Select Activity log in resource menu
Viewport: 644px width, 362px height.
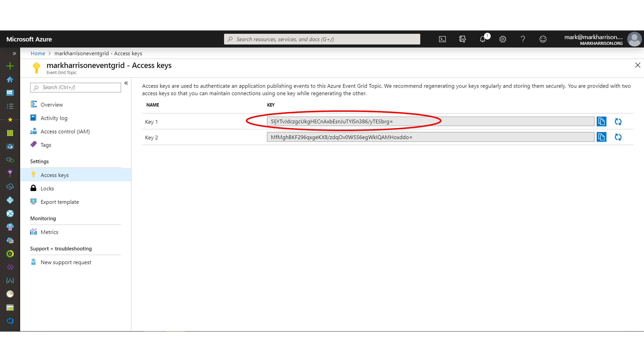(x=54, y=118)
